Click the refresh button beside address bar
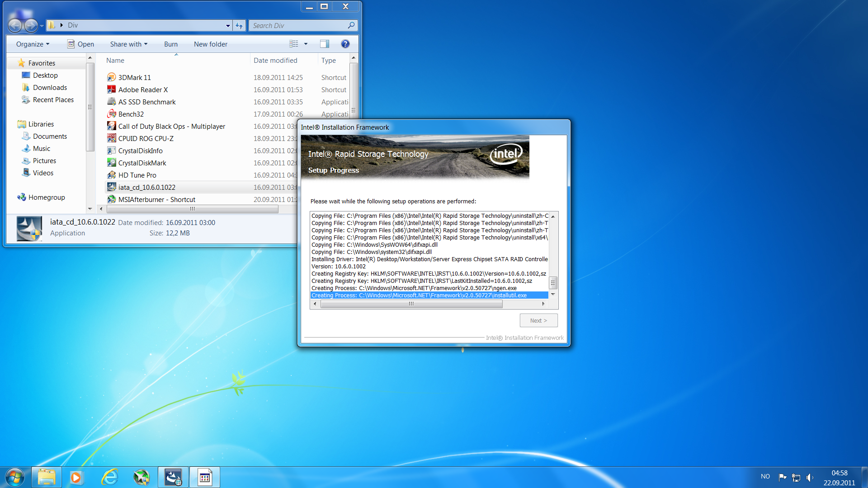Screen dimensions: 868x488 239,25
